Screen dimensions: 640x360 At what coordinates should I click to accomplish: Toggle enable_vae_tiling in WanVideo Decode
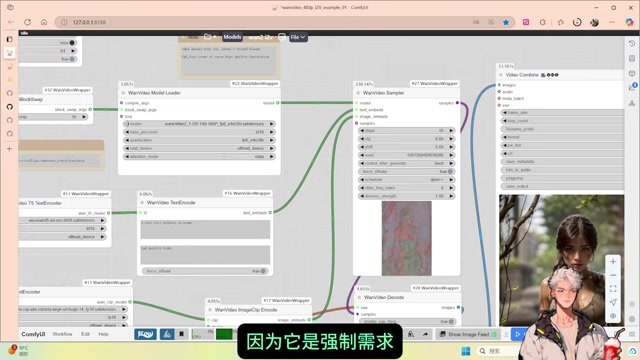coord(407,322)
